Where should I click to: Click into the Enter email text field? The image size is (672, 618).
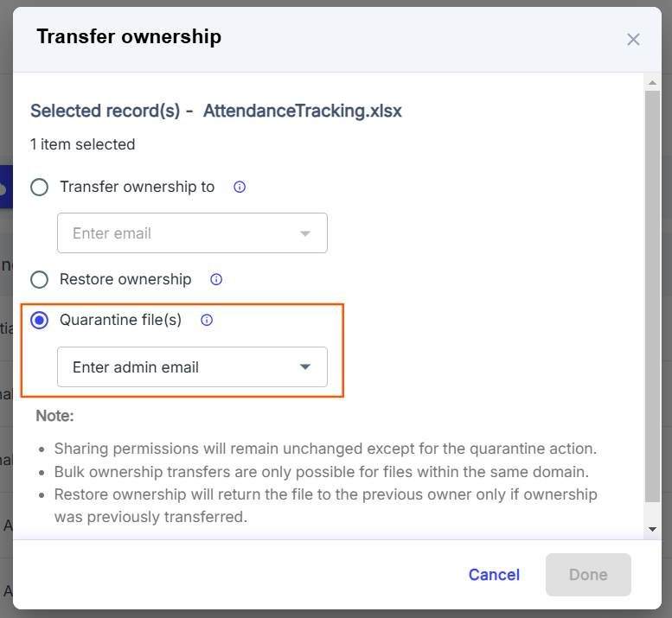coord(192,233)
